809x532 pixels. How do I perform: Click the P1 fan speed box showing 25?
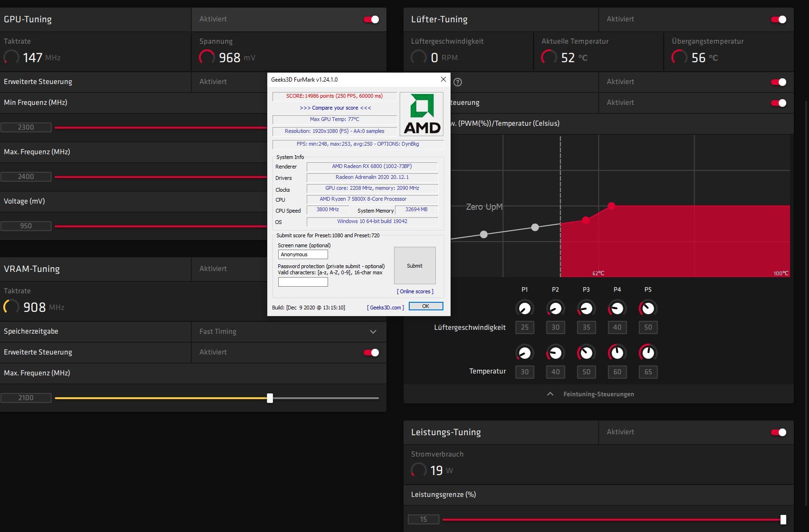(525, 327)
